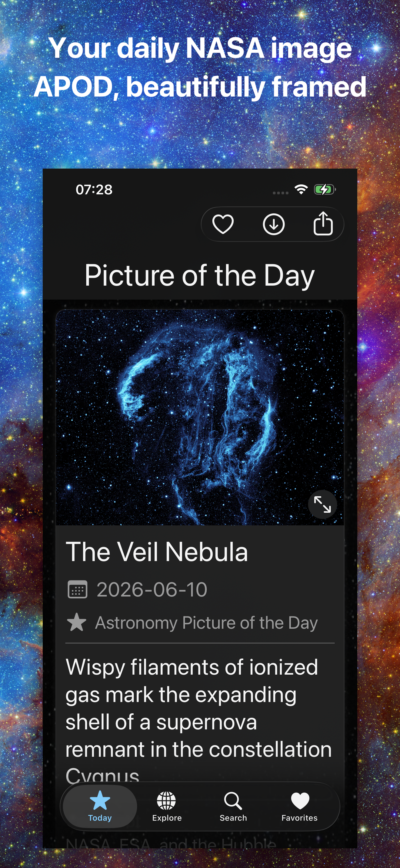Tap the magnifying glass icon

pos(233,801)
